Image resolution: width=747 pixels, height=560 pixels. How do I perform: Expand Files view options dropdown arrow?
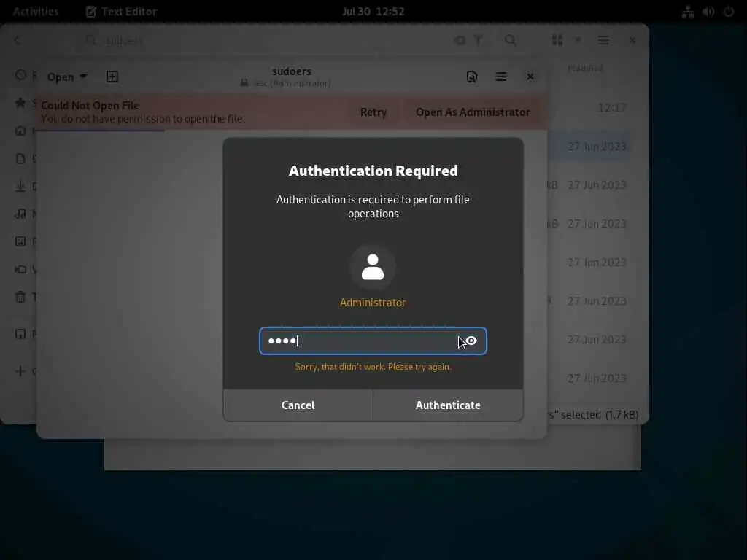tap(578, 41)
